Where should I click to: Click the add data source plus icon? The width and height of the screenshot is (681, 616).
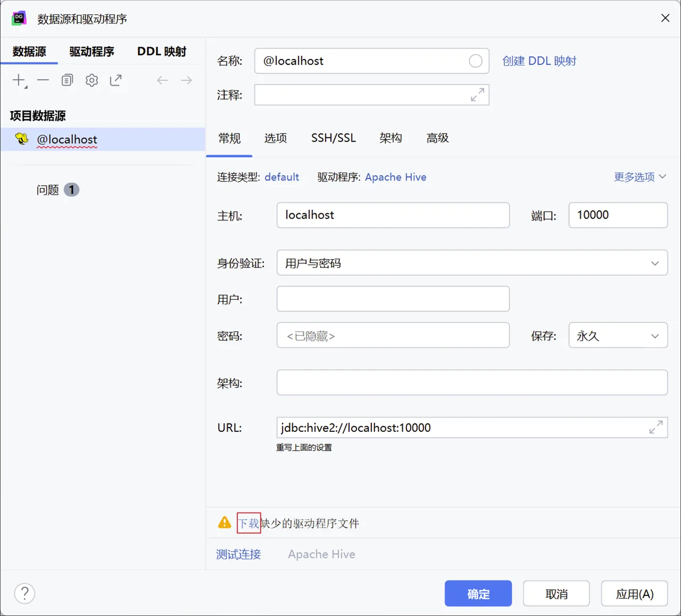(19, 80)
